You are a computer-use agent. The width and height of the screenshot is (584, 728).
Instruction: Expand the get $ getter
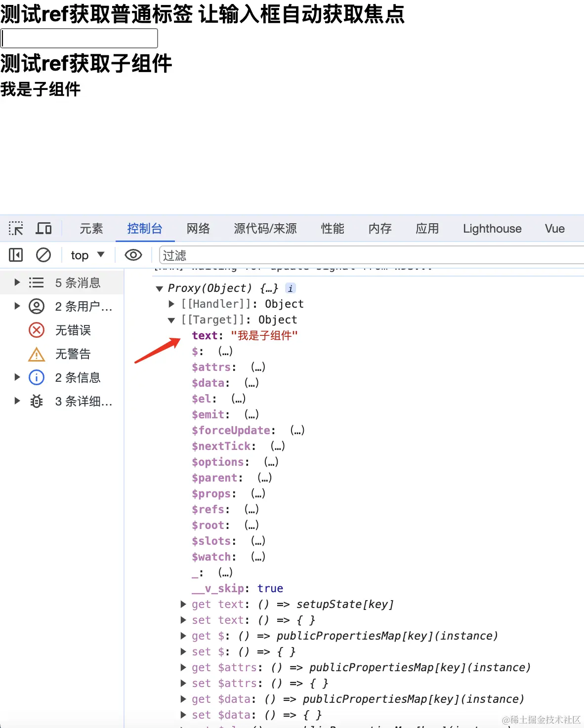click(x=183, y=636)
